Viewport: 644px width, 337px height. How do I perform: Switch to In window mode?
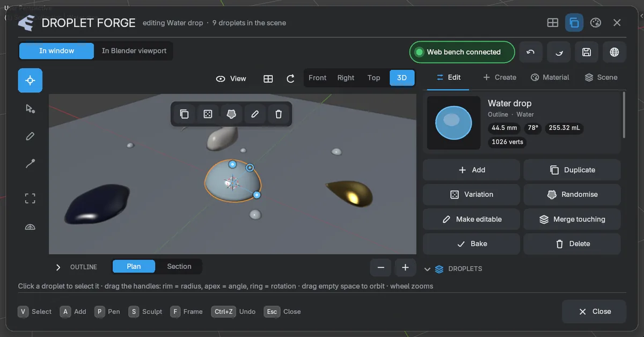point(57,51)
